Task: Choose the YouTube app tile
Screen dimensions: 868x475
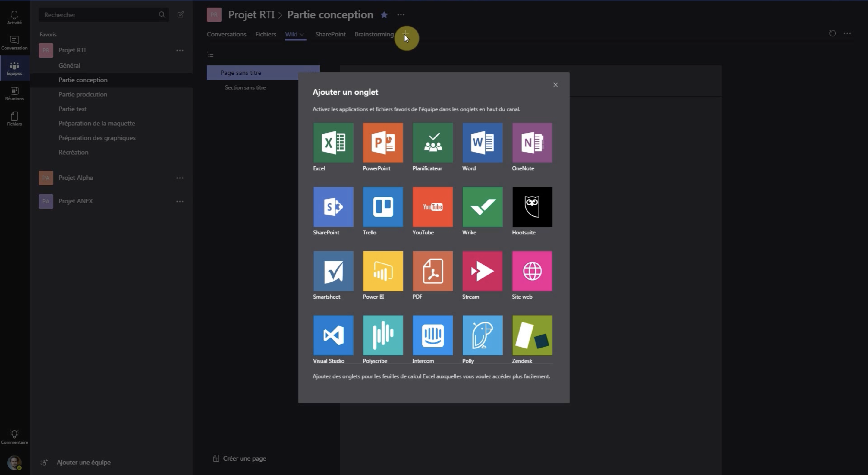Action: [433, 207]
